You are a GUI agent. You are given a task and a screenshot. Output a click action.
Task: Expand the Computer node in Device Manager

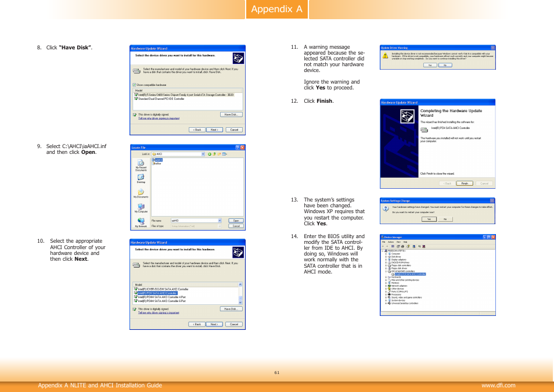coord(386,254)
